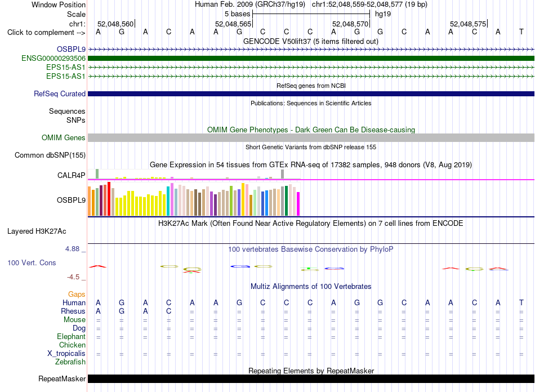Click the ENSG00000293506 gene label
Screen dimensions: 535x392
53,59
